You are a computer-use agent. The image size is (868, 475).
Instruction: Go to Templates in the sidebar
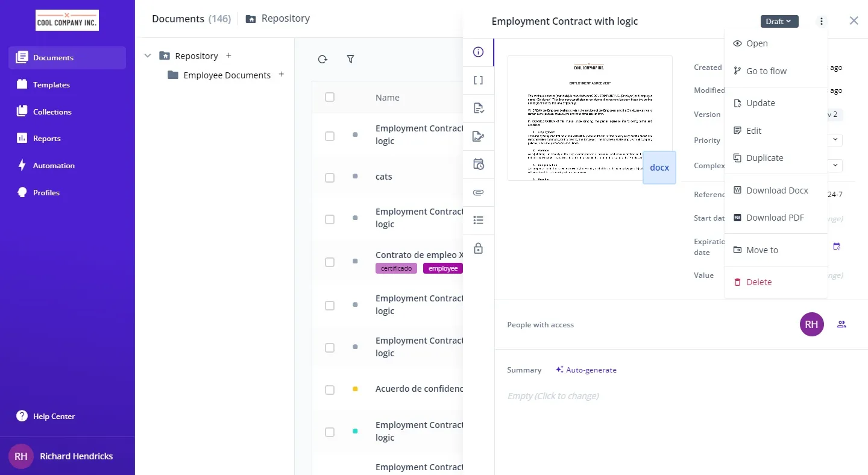(51, 85)
